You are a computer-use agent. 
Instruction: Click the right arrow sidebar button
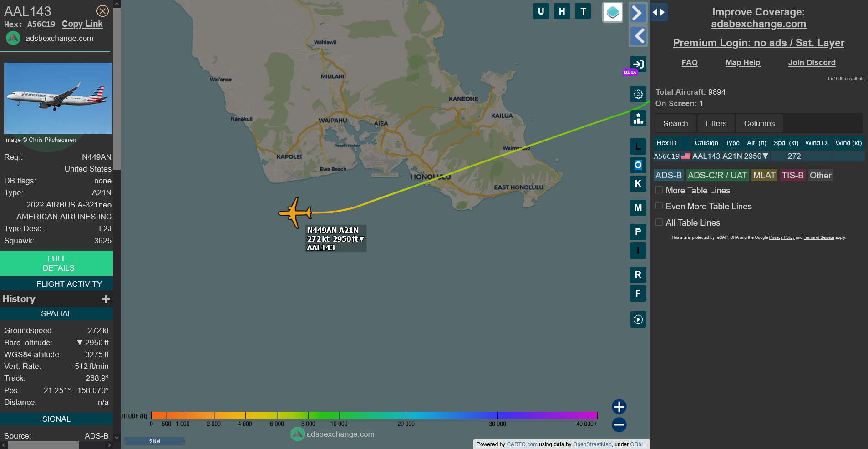[x=638, y=13]
